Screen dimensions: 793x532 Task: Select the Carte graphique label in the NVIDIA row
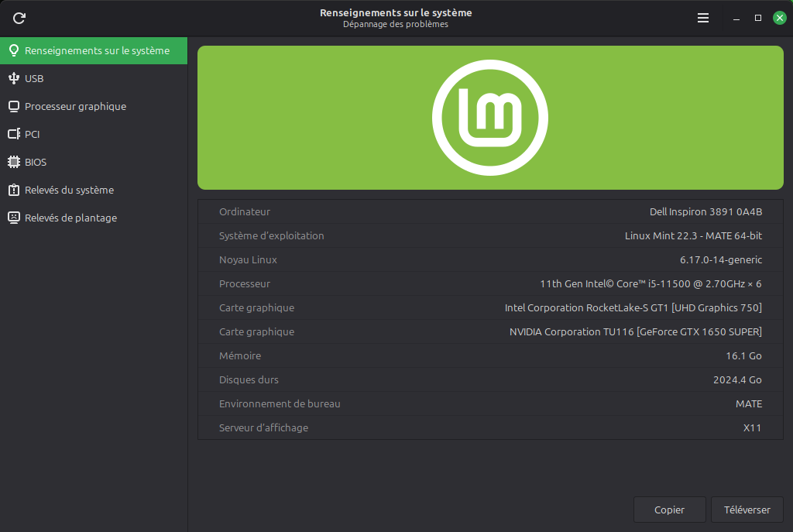click(x=256, y=331)
